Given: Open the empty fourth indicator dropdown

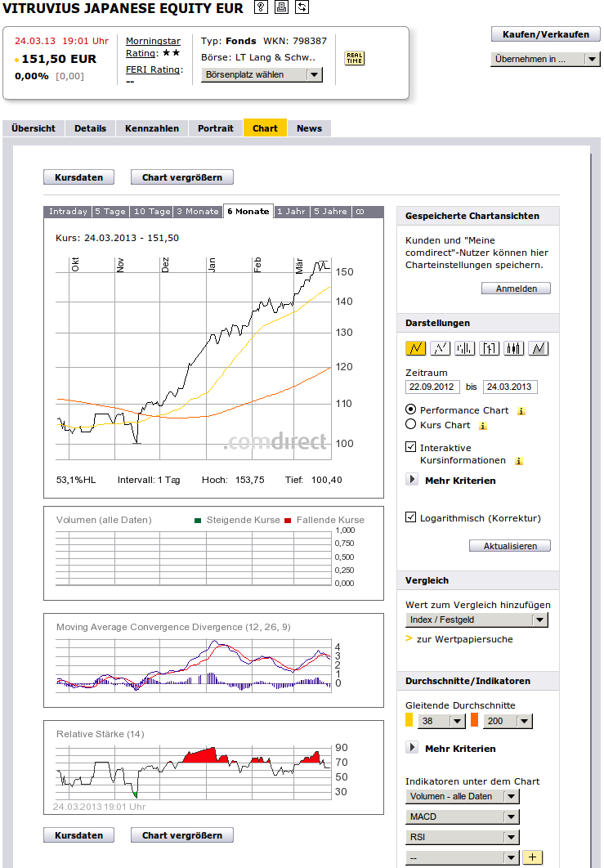Looking at the screenshot, I should (463, 857).
